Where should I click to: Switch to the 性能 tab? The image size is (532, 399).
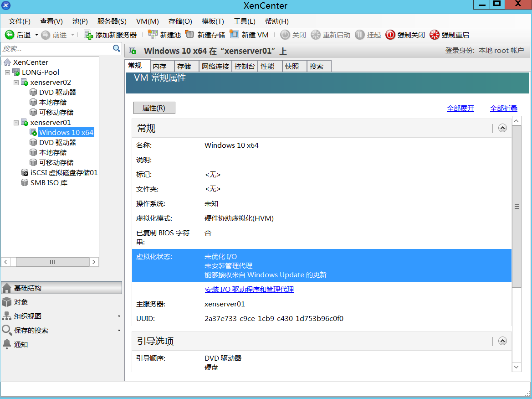point(270,66)
